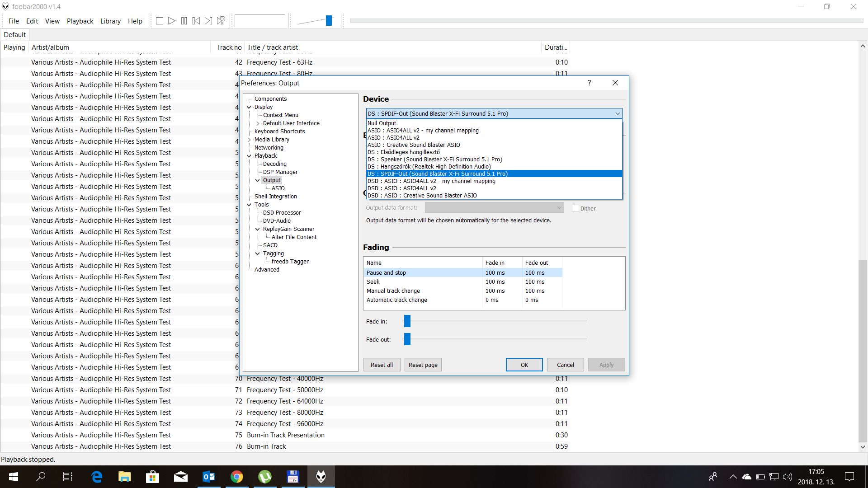Click the Previous track button
This screenshot has width=868, height=488.
(x=196, y=21)
